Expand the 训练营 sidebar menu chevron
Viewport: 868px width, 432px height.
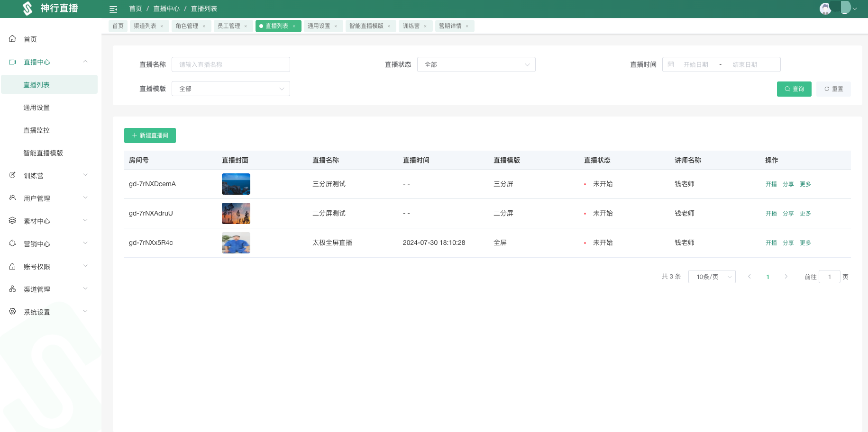85,175
